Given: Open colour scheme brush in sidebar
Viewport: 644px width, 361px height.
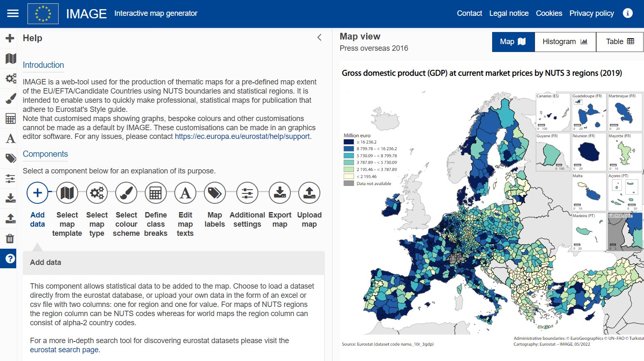Looking at the screenshot, I should [10, 99].
